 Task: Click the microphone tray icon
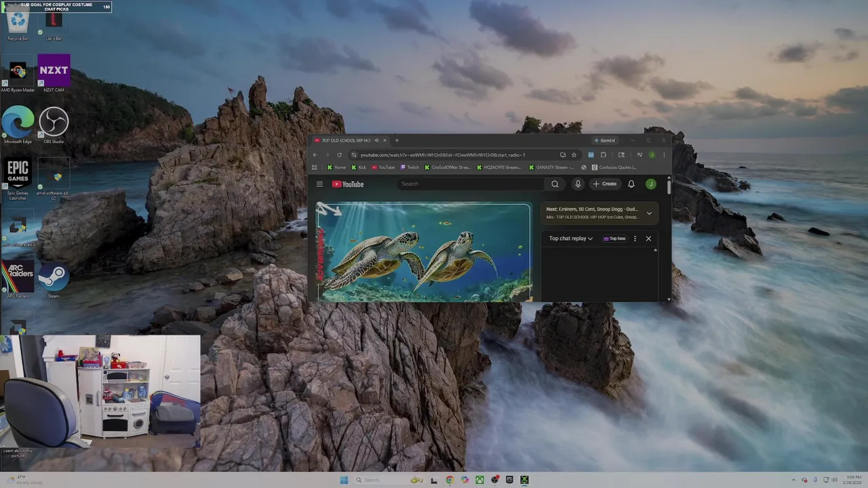pyautogui.click(x=815, y=480)
